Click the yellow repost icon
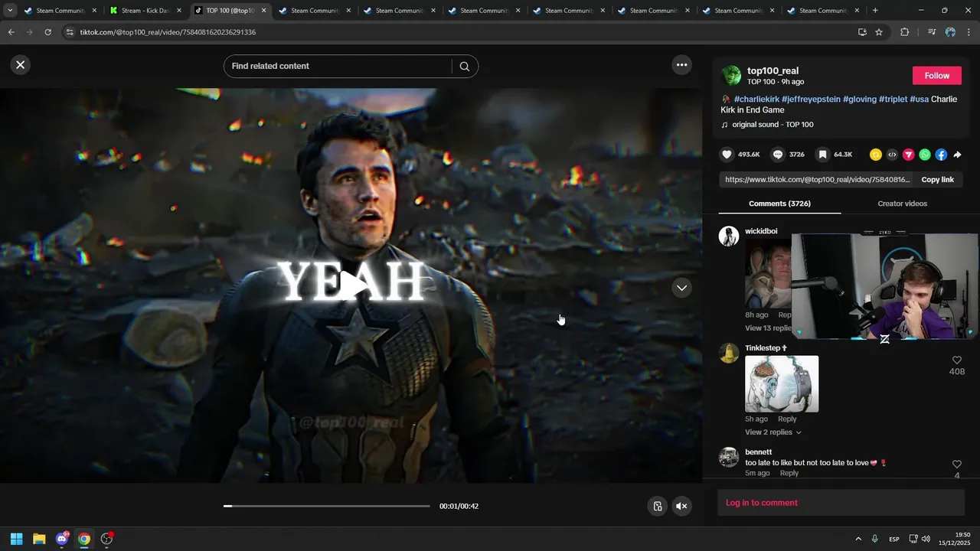The image size is (980, 551). click(x=876, y=155)
